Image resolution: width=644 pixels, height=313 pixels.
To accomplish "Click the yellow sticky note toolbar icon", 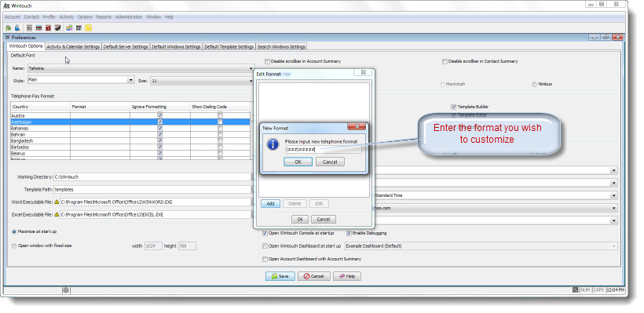I will (x=88, y=28).
